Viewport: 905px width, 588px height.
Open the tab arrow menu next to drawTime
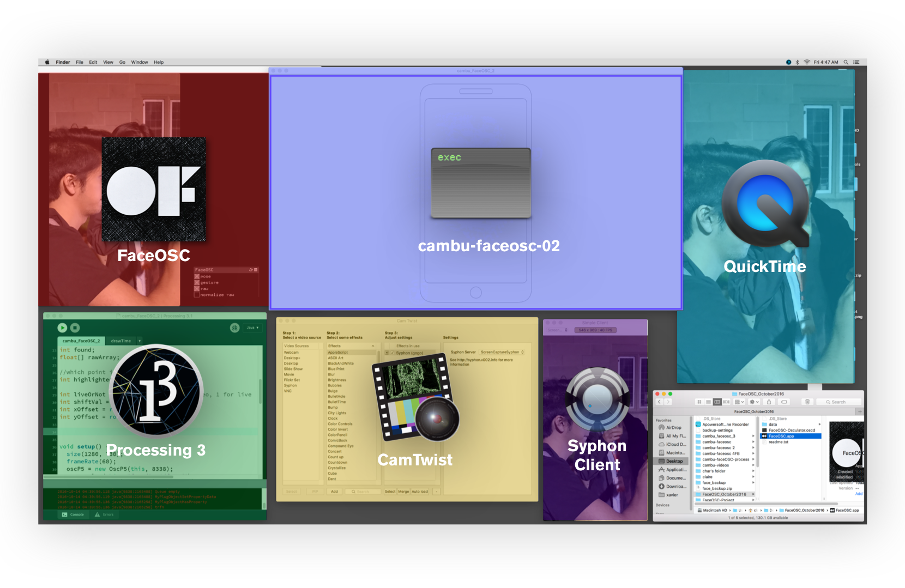pos(140,341)
